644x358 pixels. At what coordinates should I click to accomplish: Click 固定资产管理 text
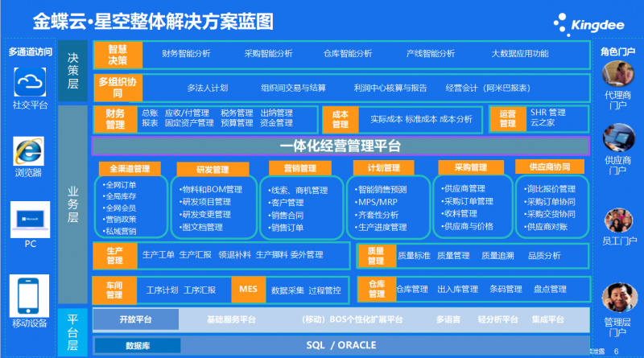[189, 123]
